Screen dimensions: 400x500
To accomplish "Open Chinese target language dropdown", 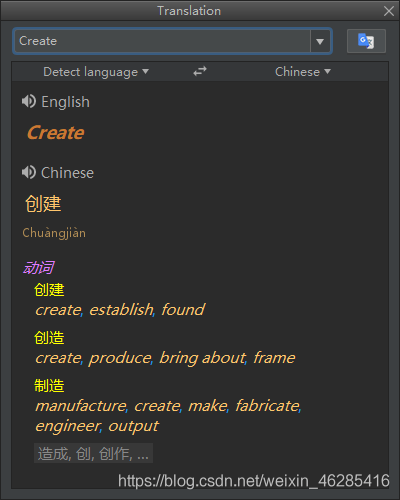I will [x=303, y=72].
